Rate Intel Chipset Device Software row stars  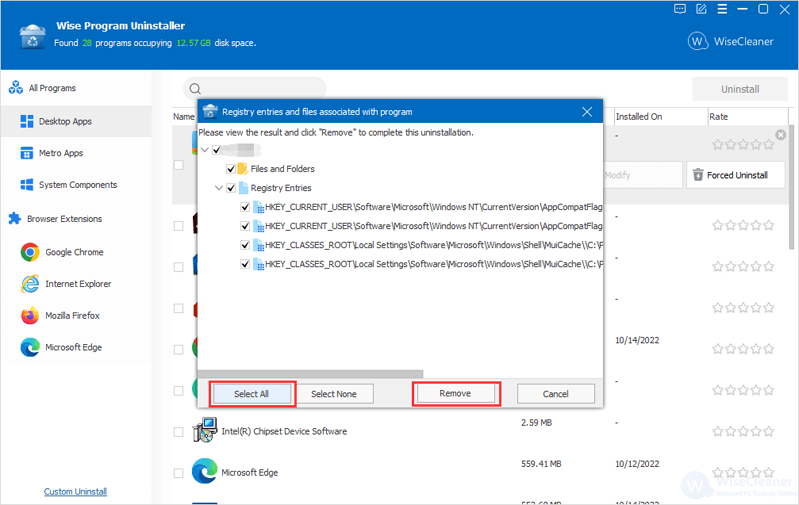743,431
